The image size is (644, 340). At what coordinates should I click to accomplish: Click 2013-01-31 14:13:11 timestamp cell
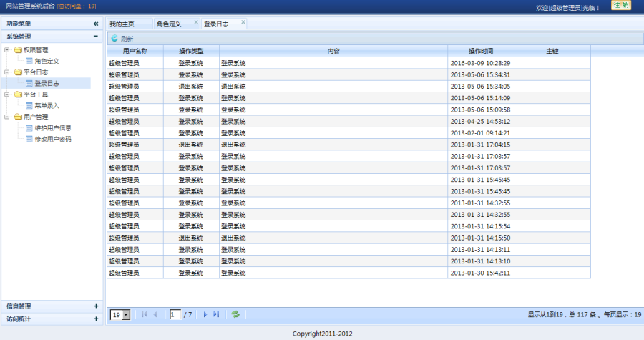click(x=481, y=250)
